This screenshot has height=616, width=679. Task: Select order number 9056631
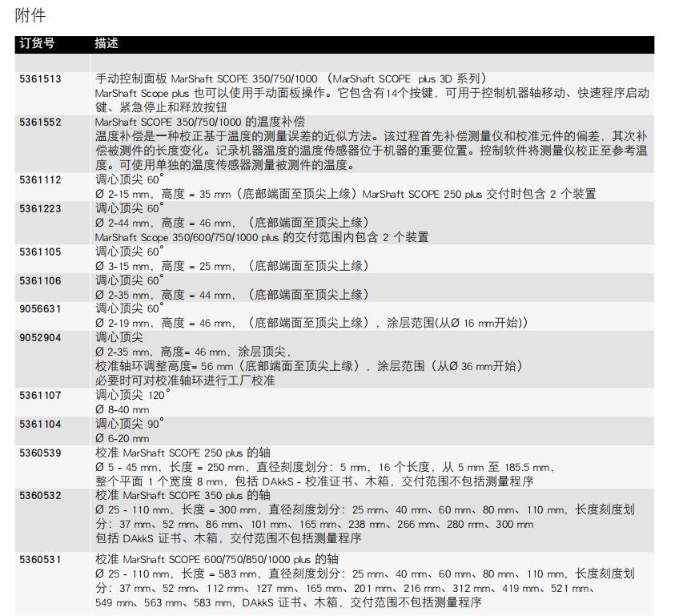point(40,309)
